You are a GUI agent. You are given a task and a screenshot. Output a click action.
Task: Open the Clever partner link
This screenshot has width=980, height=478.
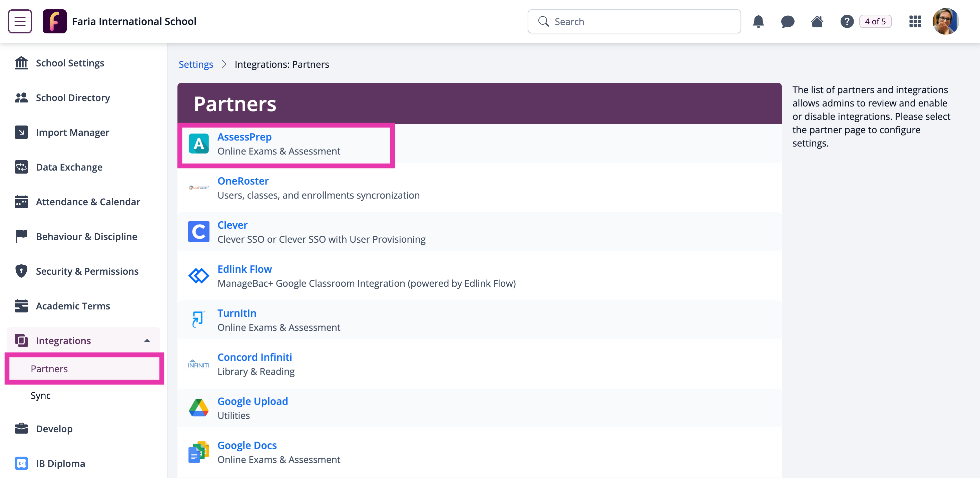pos(232,225)
